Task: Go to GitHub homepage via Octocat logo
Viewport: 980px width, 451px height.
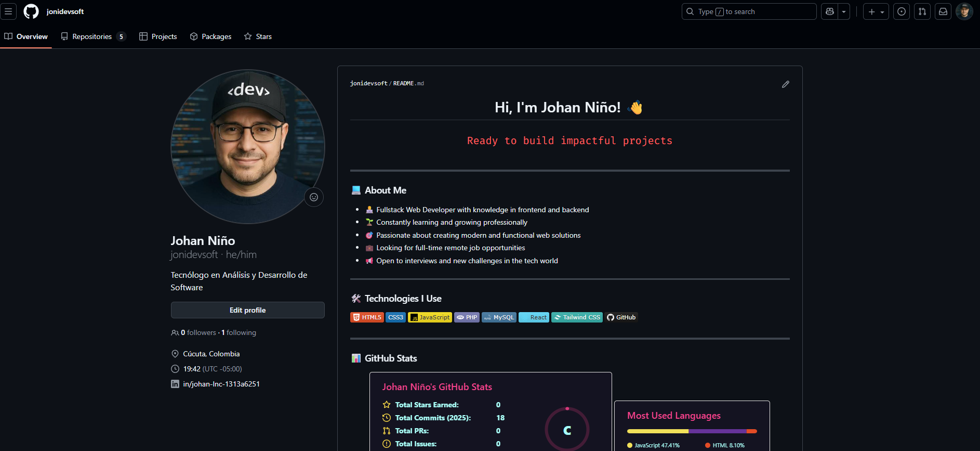Action: tap(31, 11)
